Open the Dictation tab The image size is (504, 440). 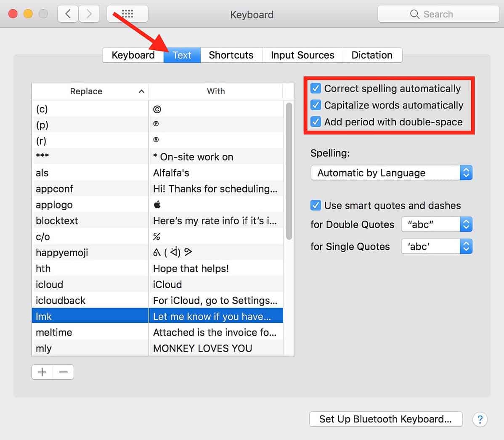click(372, 55)
